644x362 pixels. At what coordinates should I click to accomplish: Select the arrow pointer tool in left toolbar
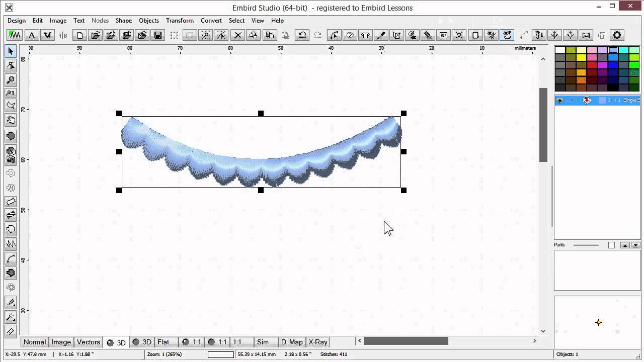point(11,51)
